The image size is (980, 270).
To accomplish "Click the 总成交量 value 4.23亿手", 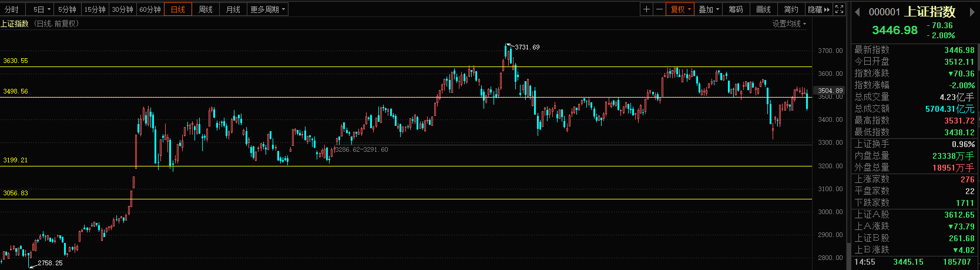I will (956, 97).
